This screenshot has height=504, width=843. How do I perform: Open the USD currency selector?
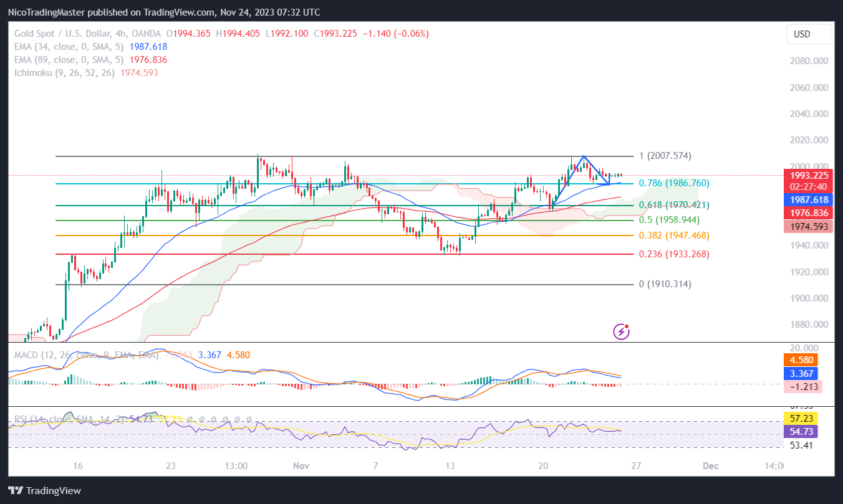[x=809, y=34]
